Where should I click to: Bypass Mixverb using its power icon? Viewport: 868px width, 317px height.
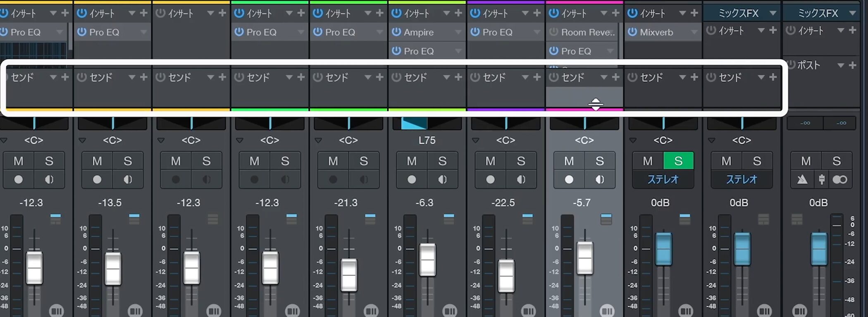pos(632,32)
